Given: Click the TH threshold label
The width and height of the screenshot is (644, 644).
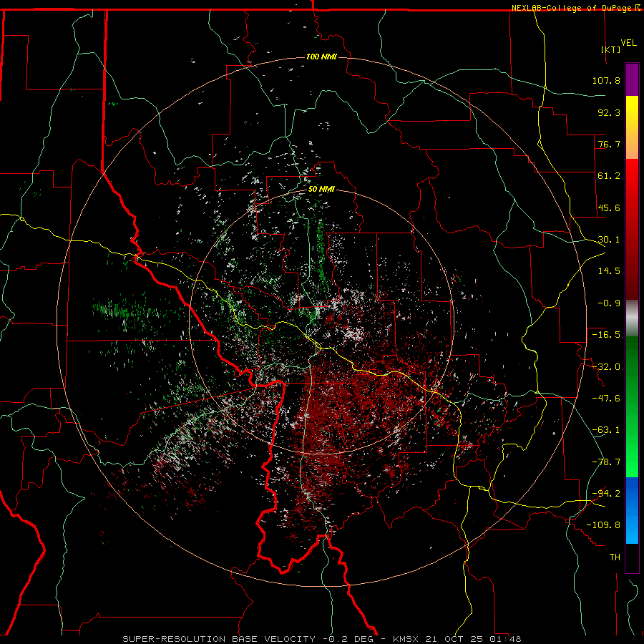Looking at the screenshot, I should (x=615, y=557).
